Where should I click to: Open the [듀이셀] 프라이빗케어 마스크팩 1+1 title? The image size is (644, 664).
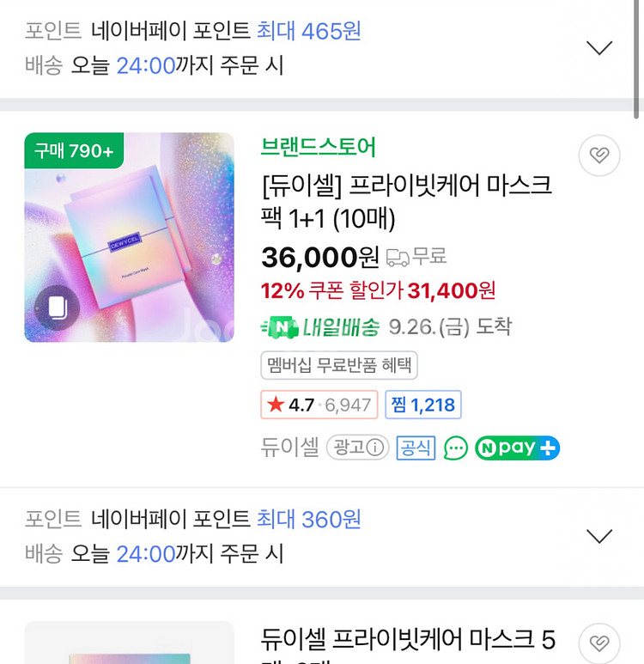[405, 202]
